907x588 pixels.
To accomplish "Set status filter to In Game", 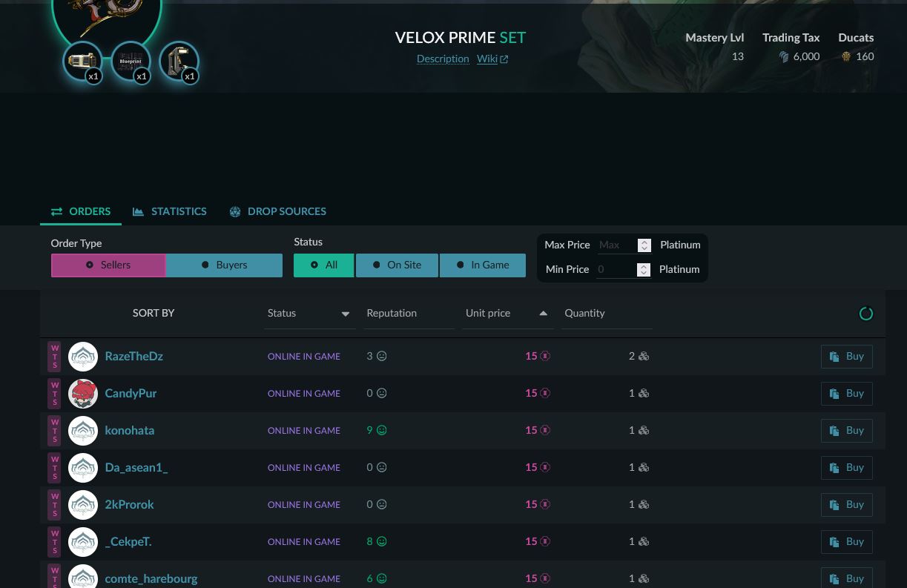I will 483,265.
